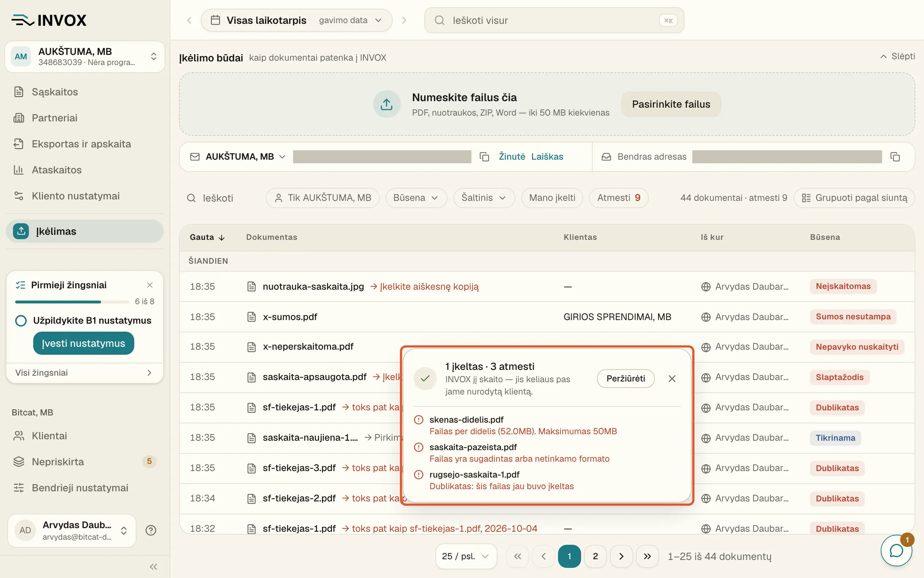Open the chat support bubble

[x=896, y=551]
